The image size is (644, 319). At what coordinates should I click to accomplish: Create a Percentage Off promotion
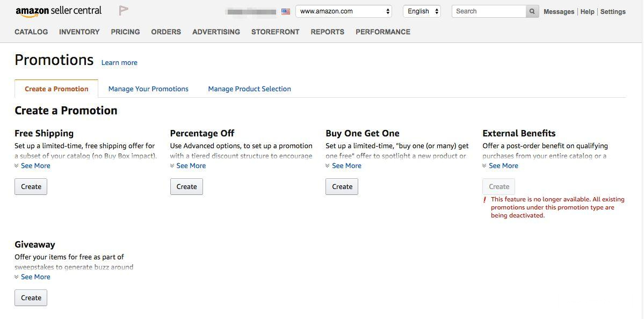[186, 187]
